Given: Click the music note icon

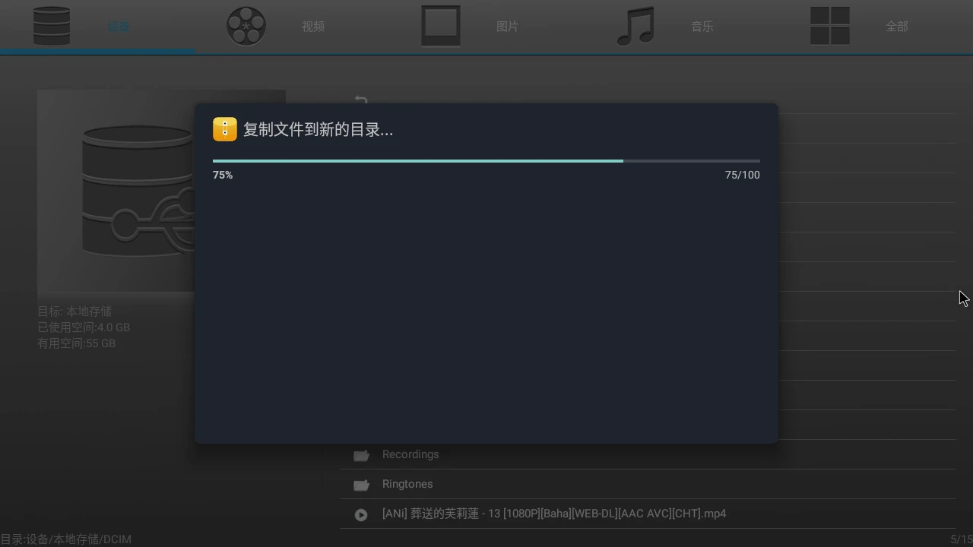Looking at the screenshot, I should click(635, 26).
